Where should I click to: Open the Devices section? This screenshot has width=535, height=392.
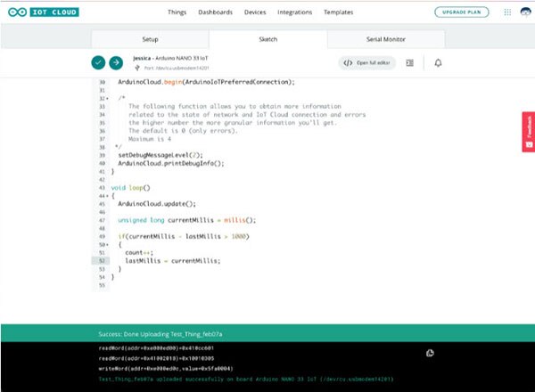255,12
